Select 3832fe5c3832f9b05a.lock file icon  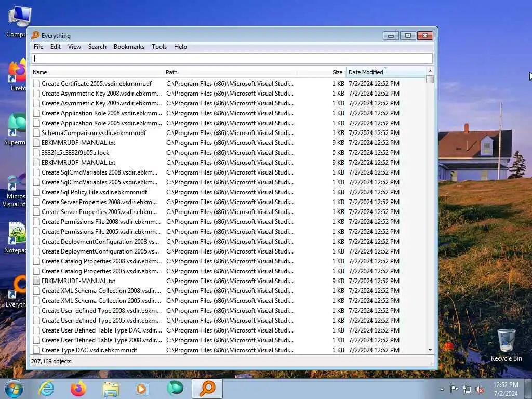(x=36, y=153)
